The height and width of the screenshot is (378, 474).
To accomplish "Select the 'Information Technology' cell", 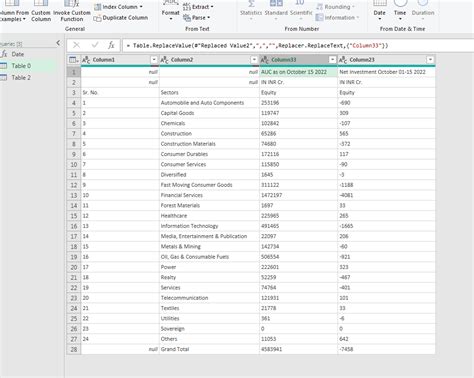I will (x=209, y=226).
